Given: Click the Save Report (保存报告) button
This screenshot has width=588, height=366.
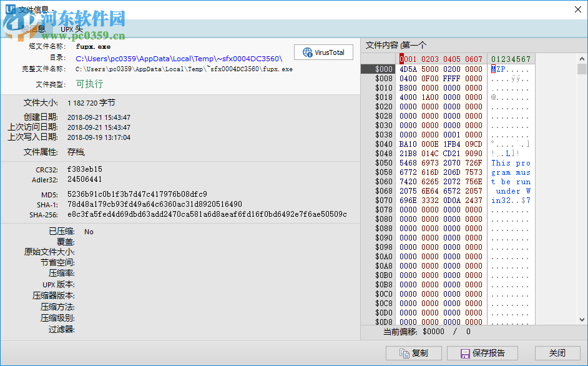Looking at the screenshot, I should (483, 354).
